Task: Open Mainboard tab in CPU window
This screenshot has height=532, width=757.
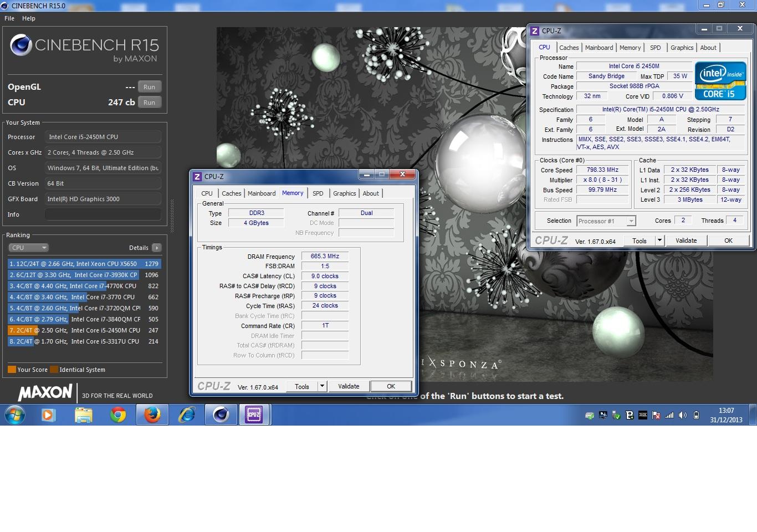Action: (599, 48)
